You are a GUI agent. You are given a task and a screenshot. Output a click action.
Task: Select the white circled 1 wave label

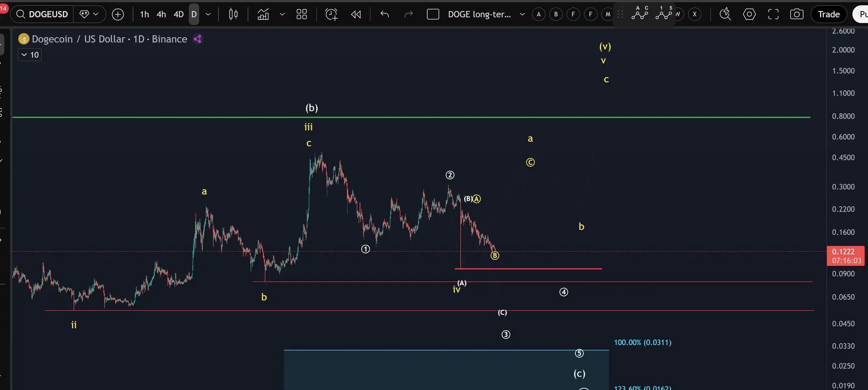(x=366, y=249)
